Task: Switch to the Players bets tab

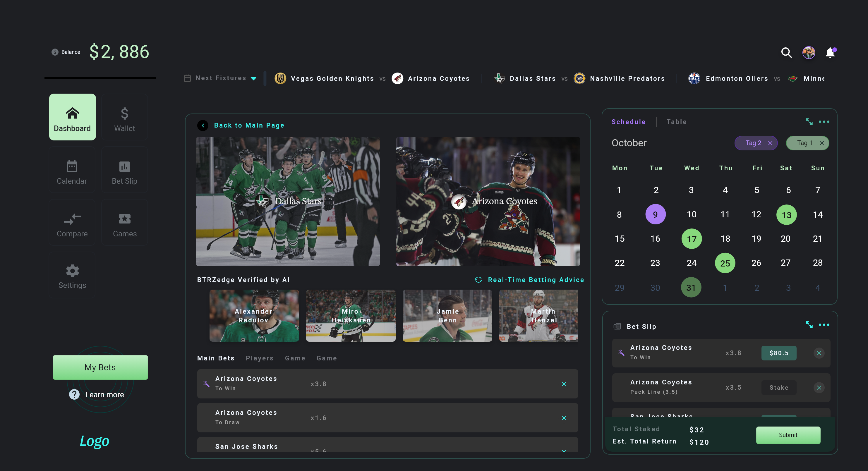Action: coord(260,358)
